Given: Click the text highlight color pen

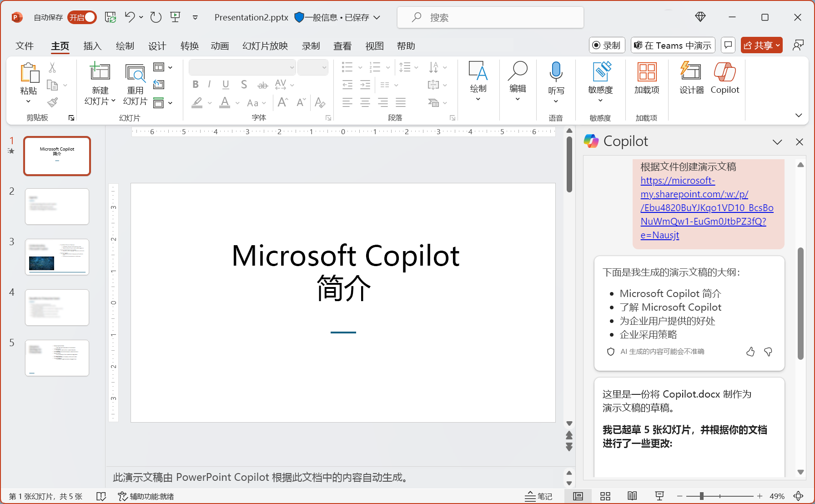Looking at the screenshot, I should click(x=197, y=102).
